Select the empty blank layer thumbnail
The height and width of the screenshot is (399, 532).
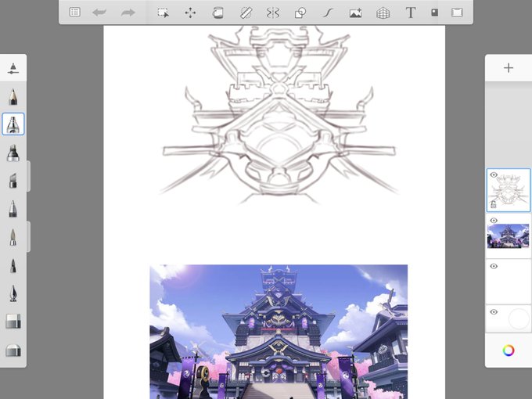(509, 282)
